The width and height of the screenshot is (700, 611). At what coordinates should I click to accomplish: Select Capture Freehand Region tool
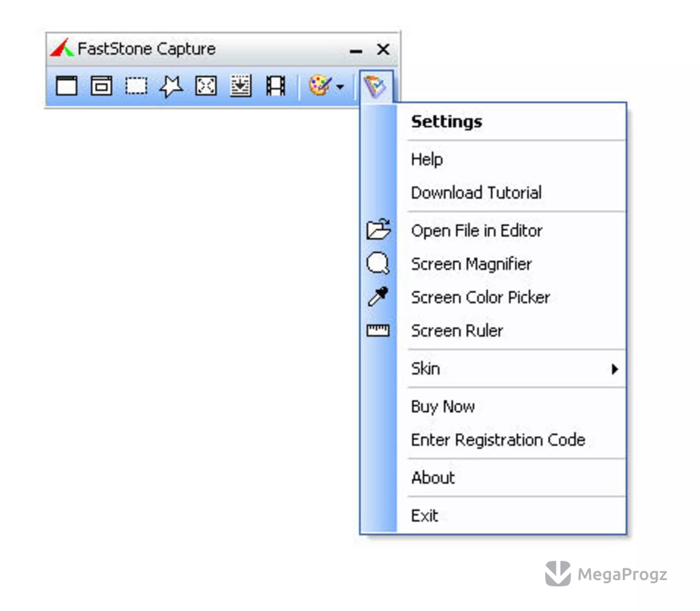(171, 86)
